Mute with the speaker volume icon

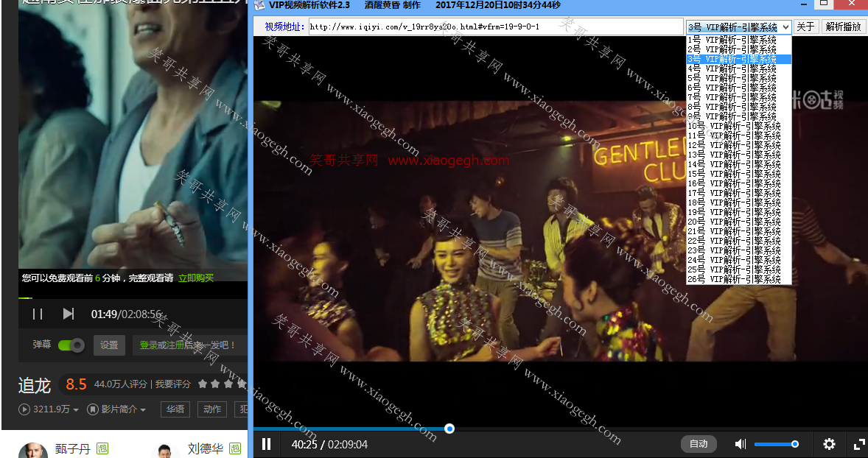(740, 444)
